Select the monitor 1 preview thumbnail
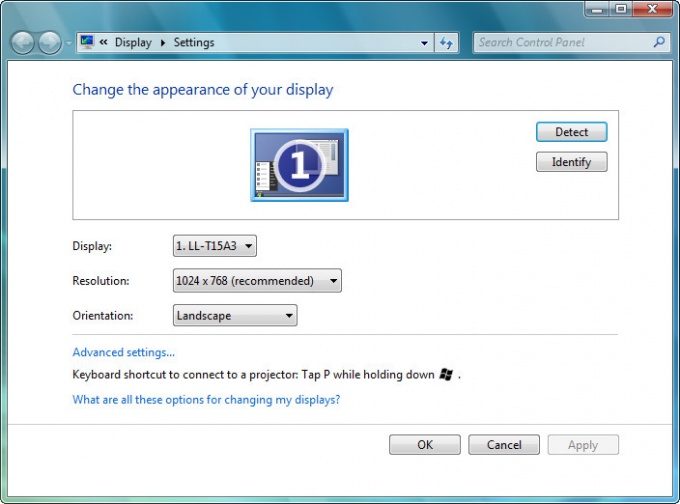680x504 pixels. 299,165
